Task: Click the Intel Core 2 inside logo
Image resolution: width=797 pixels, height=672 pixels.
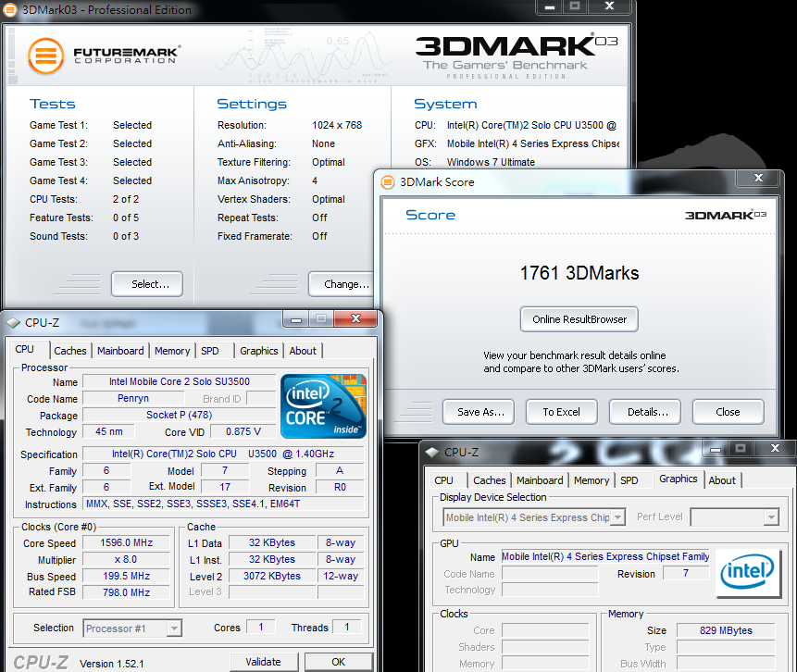Action: 323,406
